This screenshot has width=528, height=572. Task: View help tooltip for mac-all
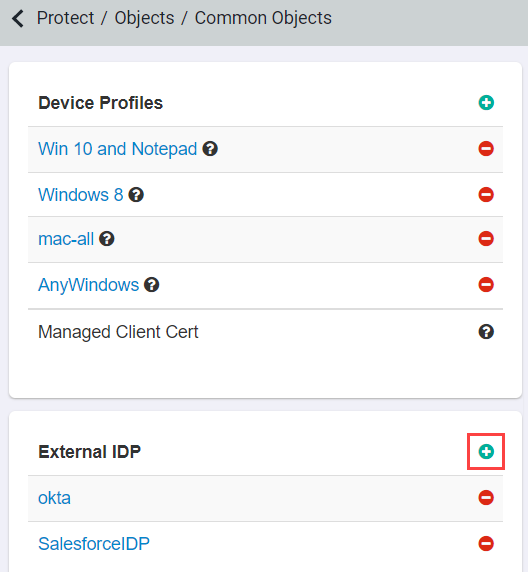click(x=107, y=239)
